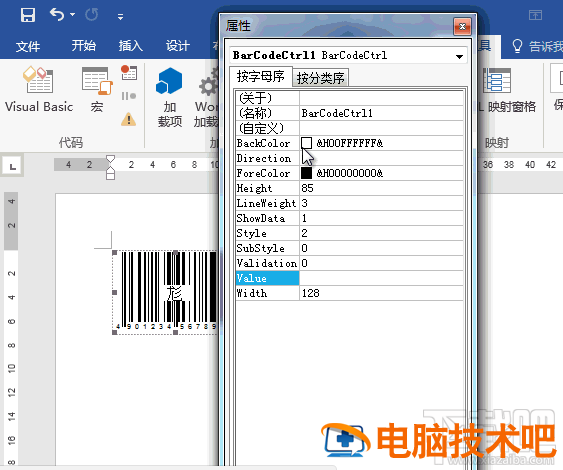Select the (名称) property row

click(349, 113)
